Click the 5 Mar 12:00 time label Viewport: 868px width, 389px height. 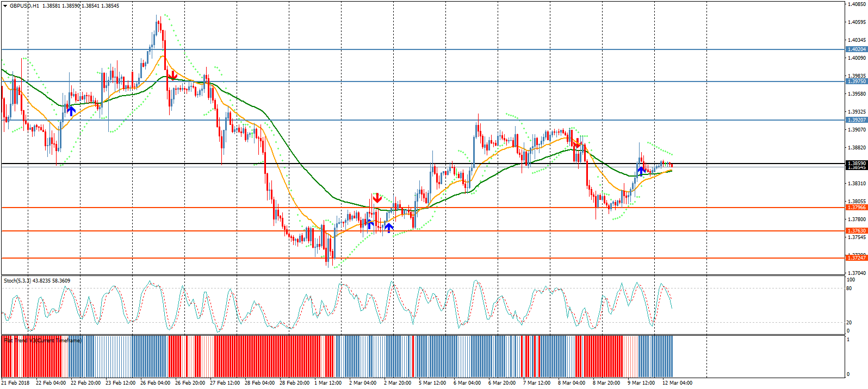point(432,383)
